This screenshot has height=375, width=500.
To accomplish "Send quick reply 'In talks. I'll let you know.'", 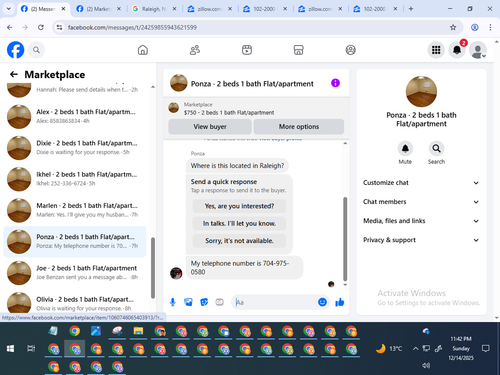I will point(239,223).
